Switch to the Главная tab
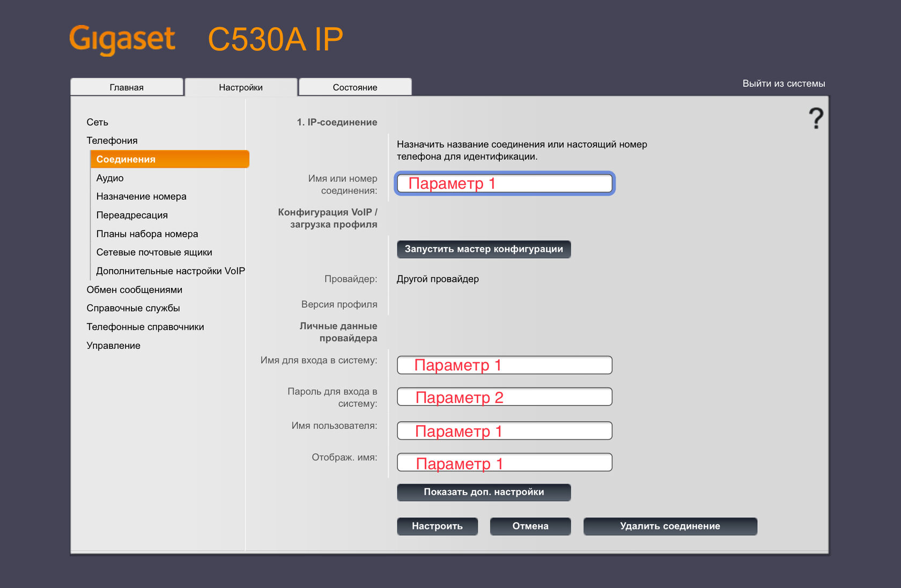Screen dimensions: 901x588 [x=127, y=87]
